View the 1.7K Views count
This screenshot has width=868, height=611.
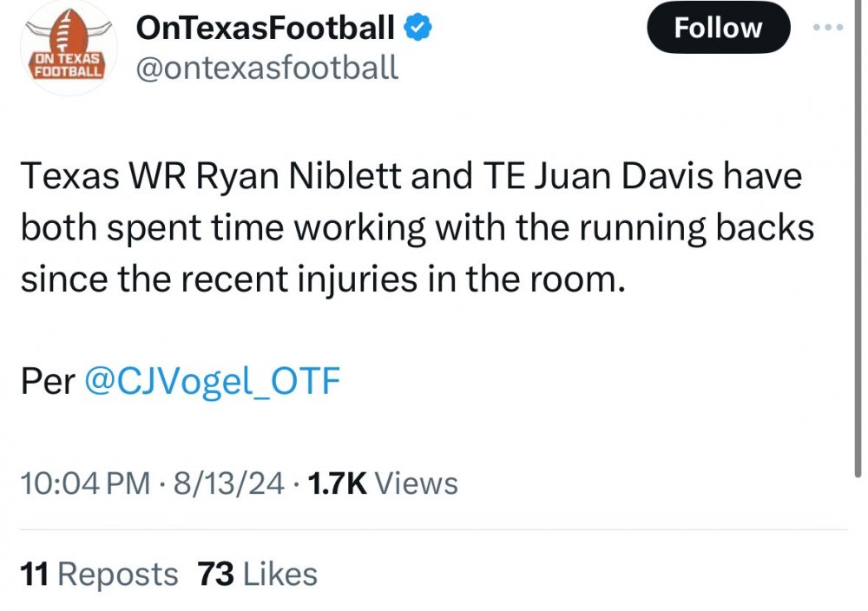pos(384,483)
